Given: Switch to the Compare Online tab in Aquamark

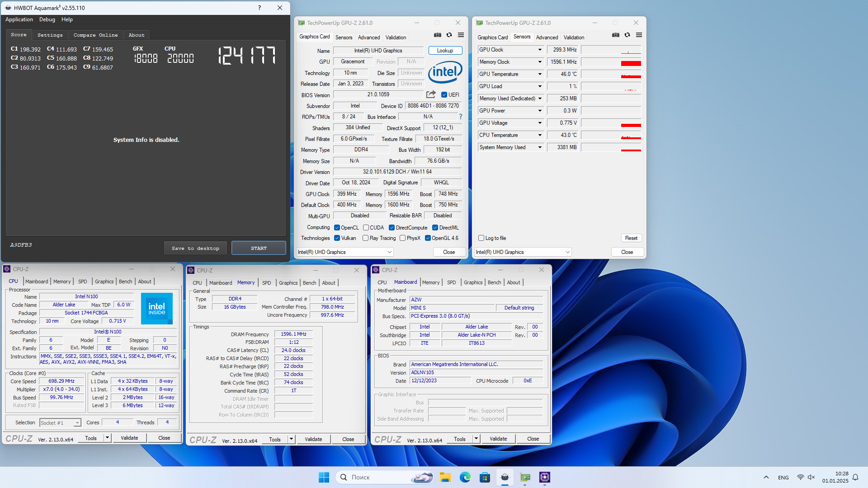Looking at the screenshot, I should pyautogui.click(x=95, y=35).
